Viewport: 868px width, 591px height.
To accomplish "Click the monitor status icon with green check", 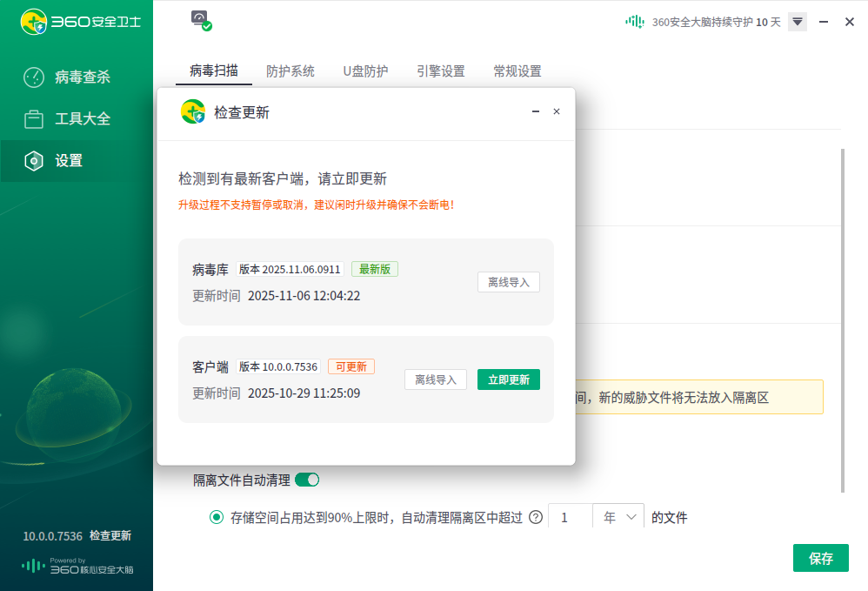I will [202, 21].
